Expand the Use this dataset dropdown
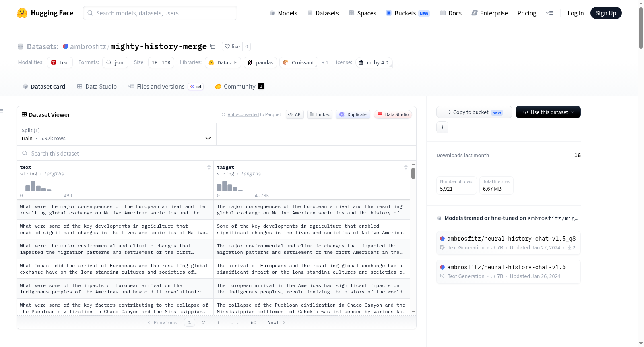 (548, 112)
